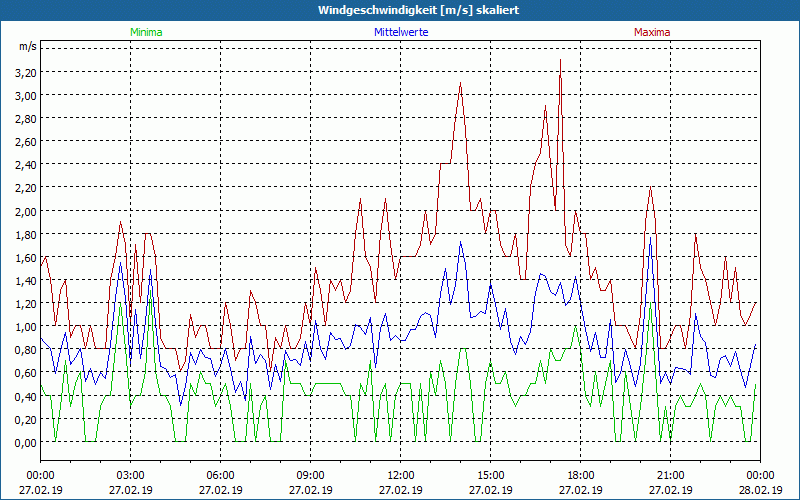Click the 3,20 y-axis value

(26, 72)
